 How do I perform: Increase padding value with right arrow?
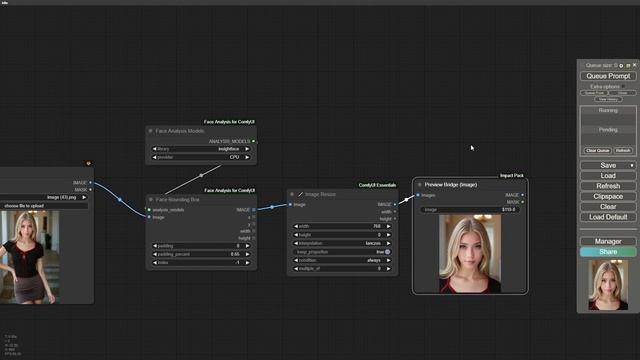click(247, 246)
